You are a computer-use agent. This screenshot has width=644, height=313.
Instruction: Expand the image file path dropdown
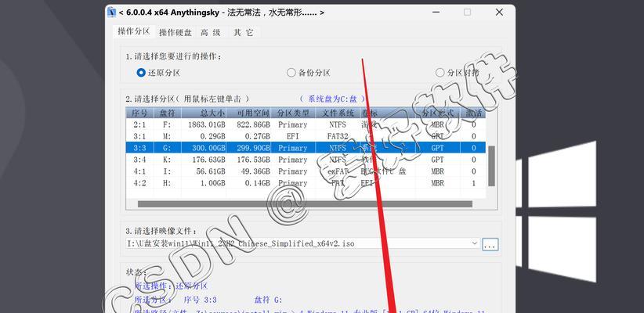(476, 243)
